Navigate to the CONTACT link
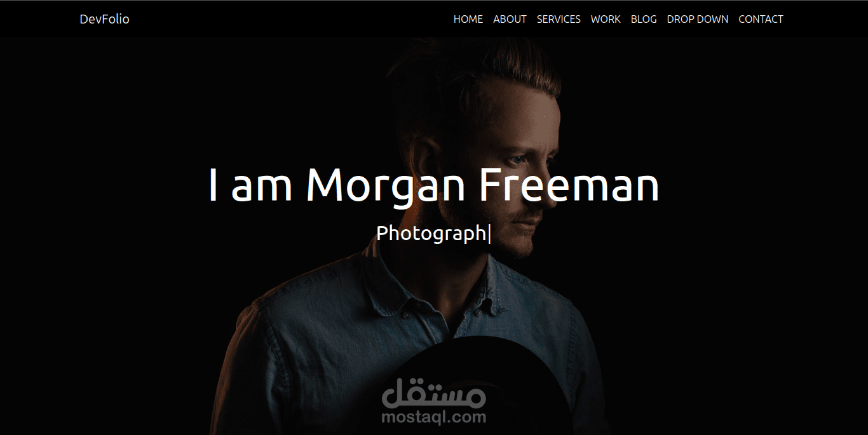868x435 pixels. (x=761, y=19)
